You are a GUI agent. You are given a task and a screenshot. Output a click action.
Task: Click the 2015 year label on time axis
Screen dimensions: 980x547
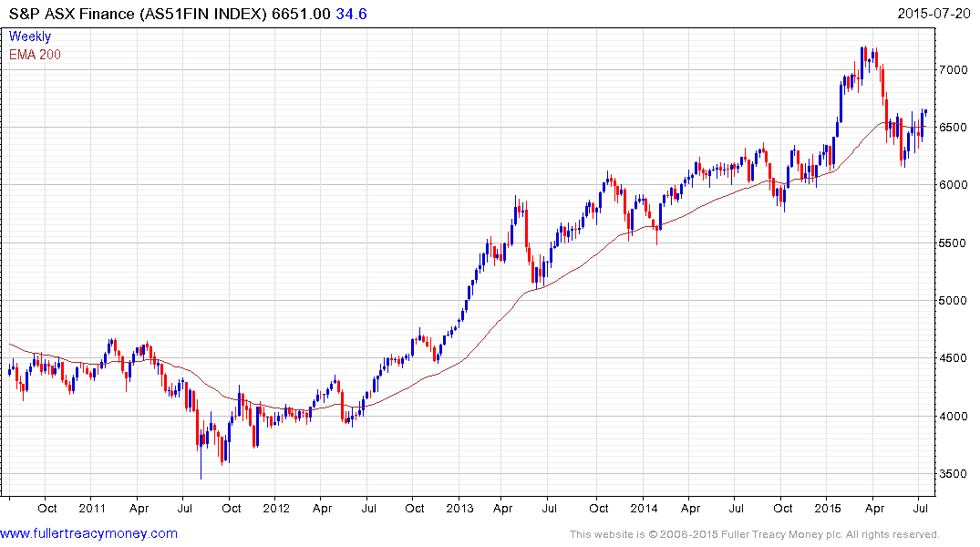828,508
